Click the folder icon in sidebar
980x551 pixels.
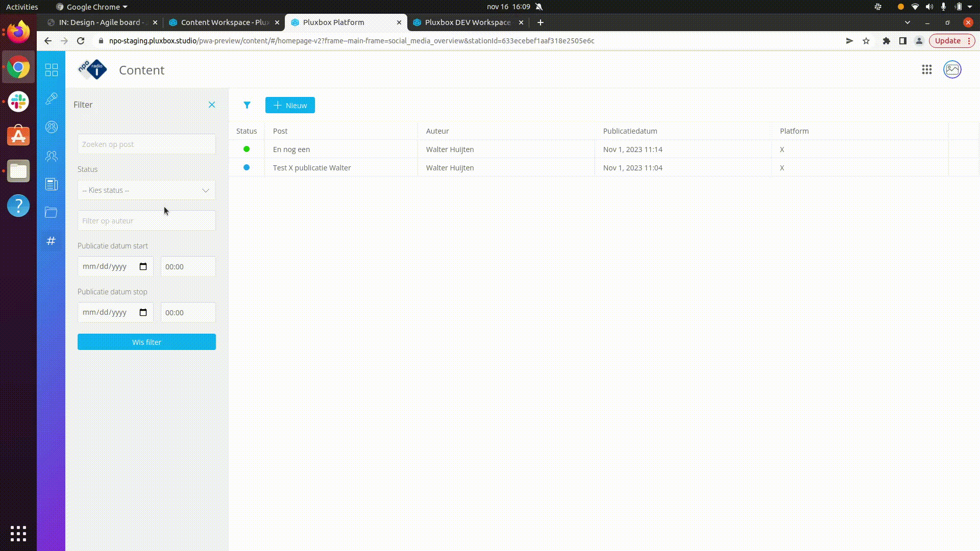[51, 212]
